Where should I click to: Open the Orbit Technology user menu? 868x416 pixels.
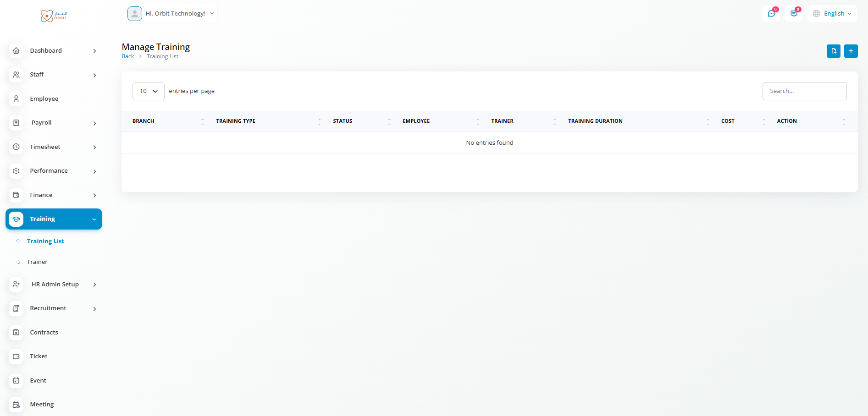(x=171, y=14)
